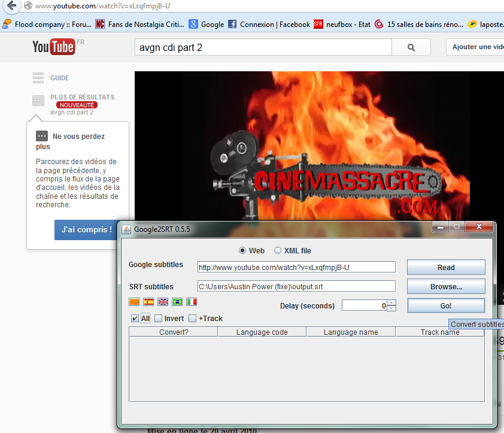Open 15 salles de bains bookmark
Image resolution: width=504 pixels, height=433 pixels.
(x=419, y=25)
